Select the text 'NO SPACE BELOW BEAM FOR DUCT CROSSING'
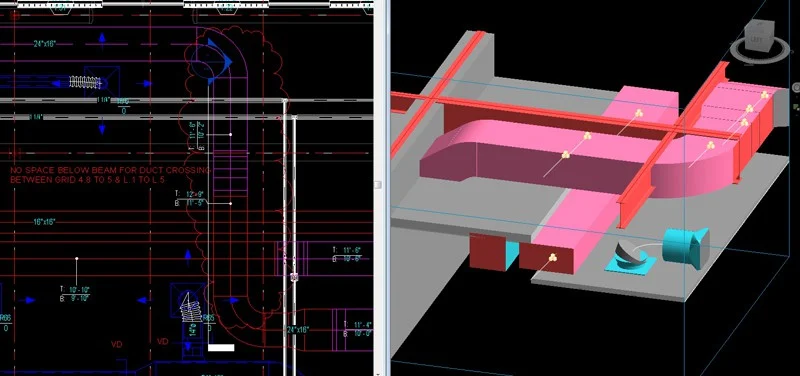 (x=110, y=170)
